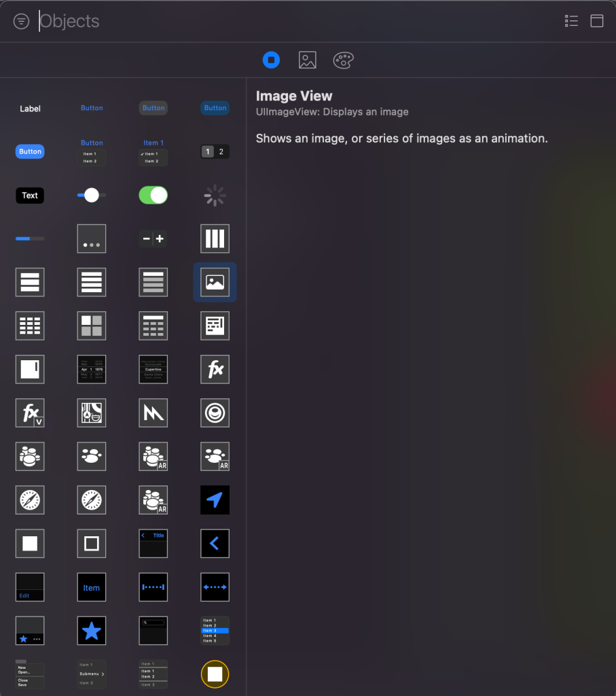Screen dimensions: 616x696
Task: Open the filter options beside the search field
Action: [21, 21]
